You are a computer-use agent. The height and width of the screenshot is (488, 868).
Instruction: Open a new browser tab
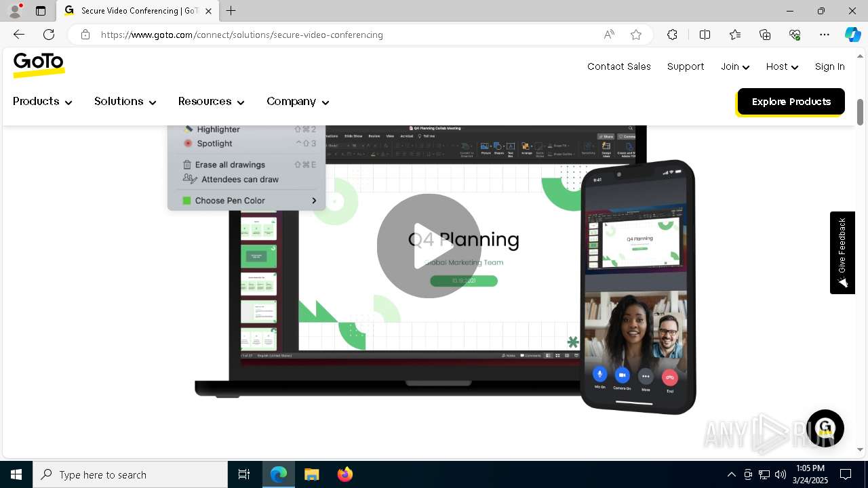(231, 11)
